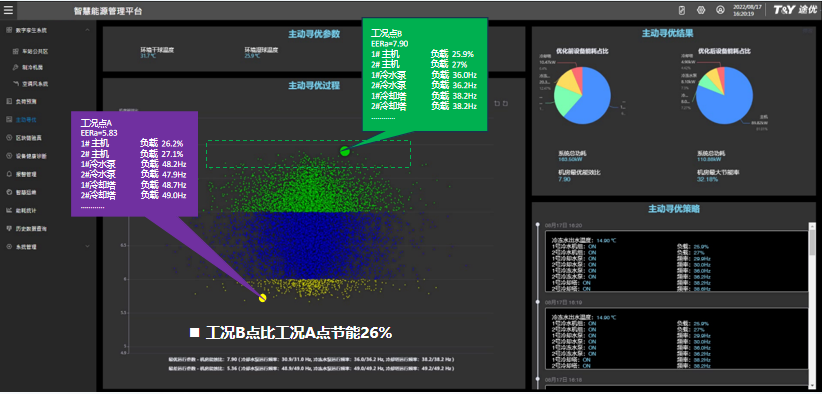The width and height of the screenshot is (822, 394).
Task: Click the green 工况点B dot on scatter plot
Action: click(x=344, y=151)
